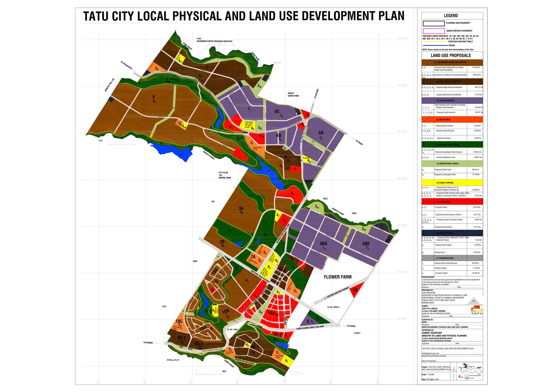Click the 3BB zone label
Screen dimensions: 554x392
click(366, 244)
